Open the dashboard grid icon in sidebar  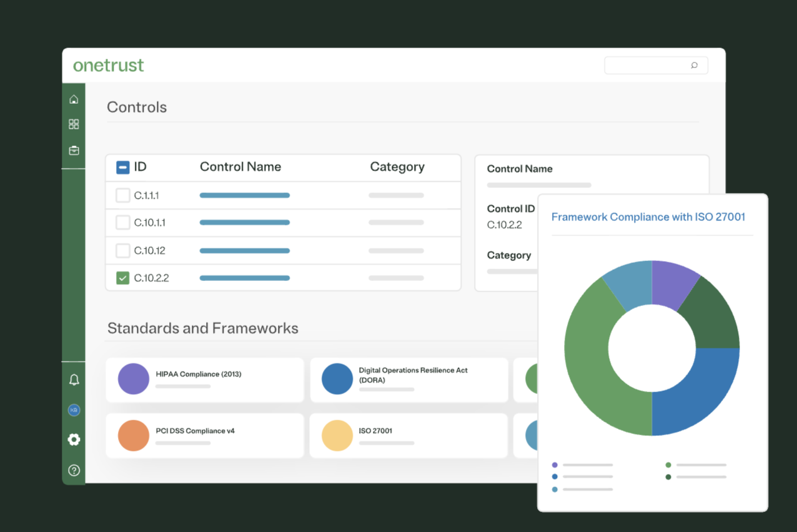74,124
